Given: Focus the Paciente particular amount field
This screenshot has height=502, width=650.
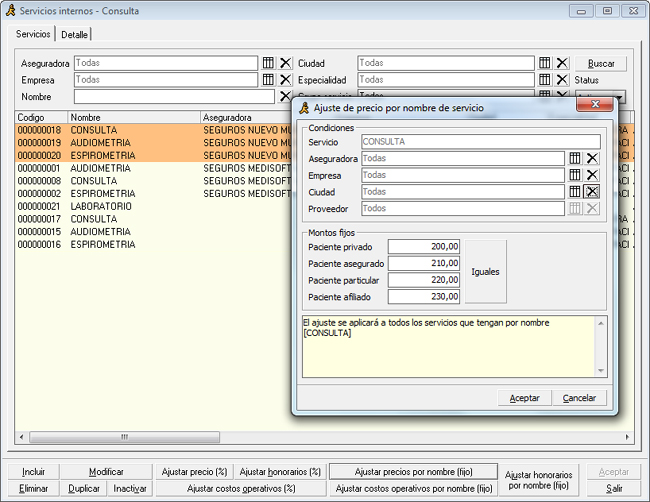Looking at the screenshot, I should click(424, 280).
